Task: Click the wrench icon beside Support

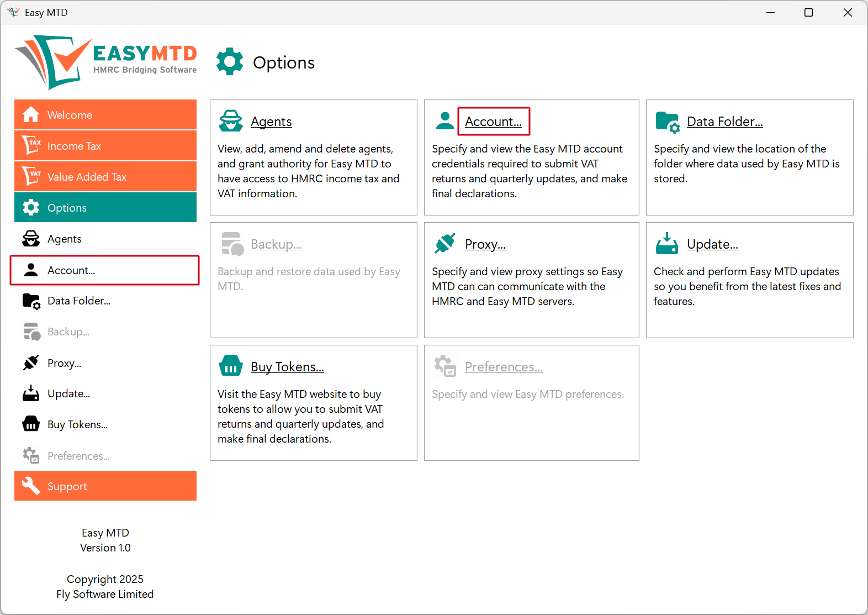Action: tap(31, 486)
